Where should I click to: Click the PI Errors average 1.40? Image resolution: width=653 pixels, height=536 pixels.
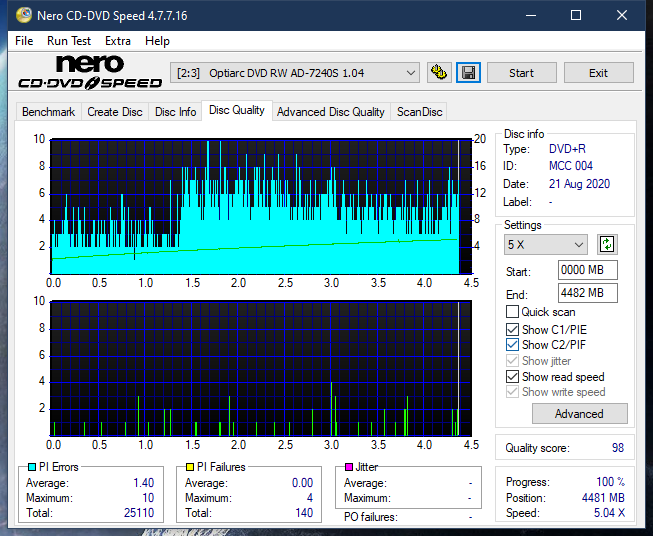[144, 483]
